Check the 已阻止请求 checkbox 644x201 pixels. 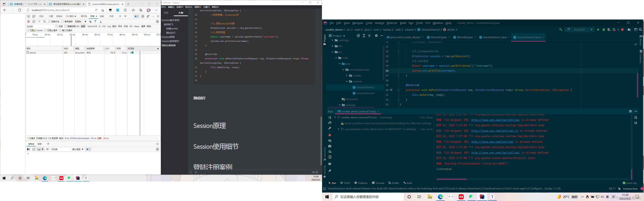tap(45, 30)
